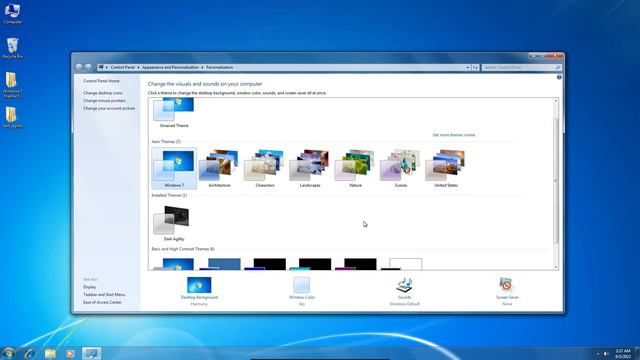This screenshot has width=640, height=360.
Task: Open Desktop Background settings icon
Action: [199, 285]
